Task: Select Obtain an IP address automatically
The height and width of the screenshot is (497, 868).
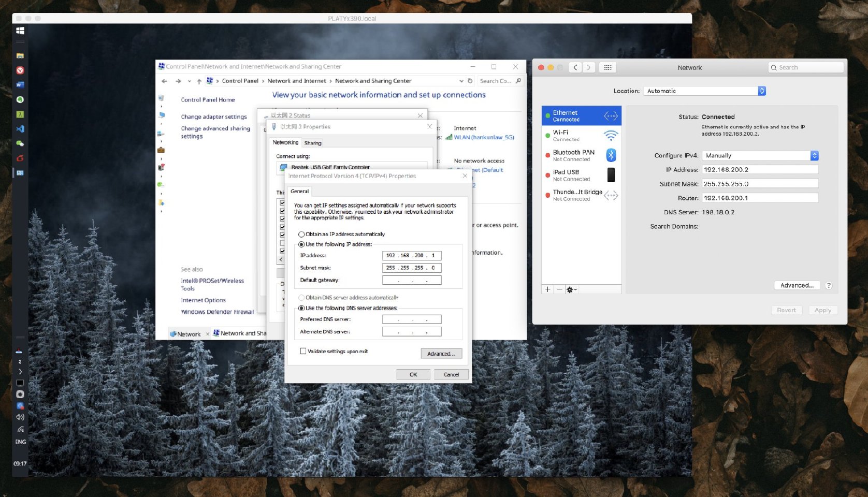Action: (301, 235)
